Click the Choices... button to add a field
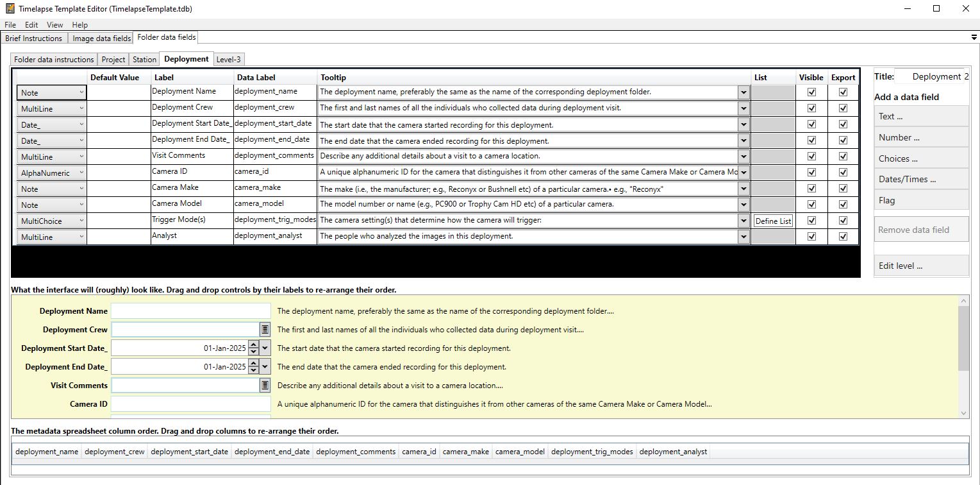 (921, 158)
